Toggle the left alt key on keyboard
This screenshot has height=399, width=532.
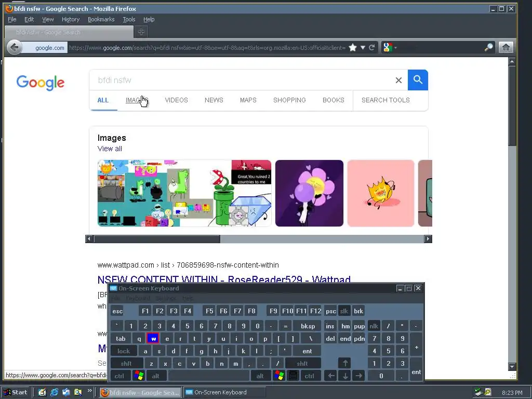pos(156,376)
